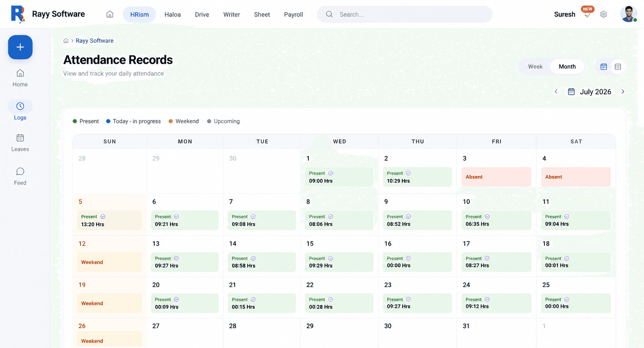This screenshot has height=348, width=644.
Task: Toggle to Week view
Action: click(535, 67)
